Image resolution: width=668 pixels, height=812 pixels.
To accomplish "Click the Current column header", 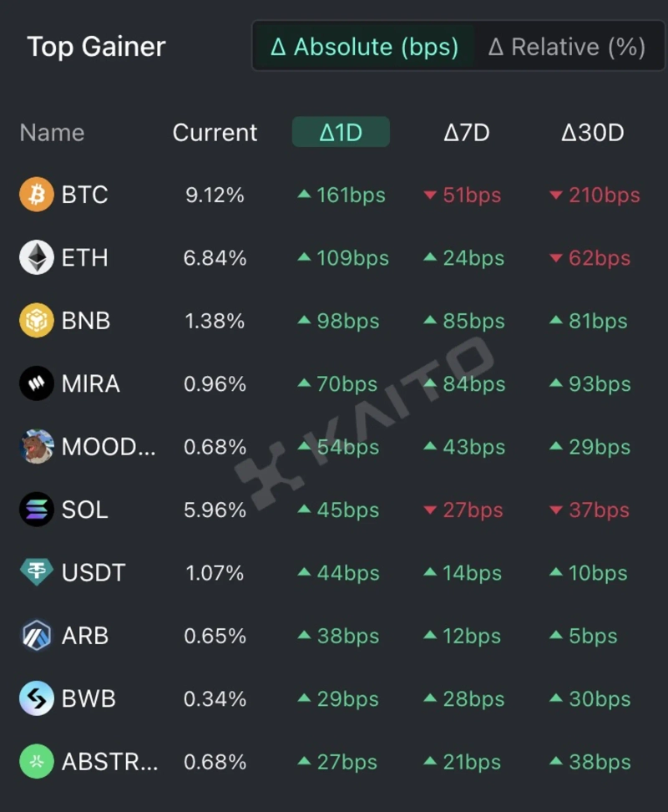I will point(215,133).
